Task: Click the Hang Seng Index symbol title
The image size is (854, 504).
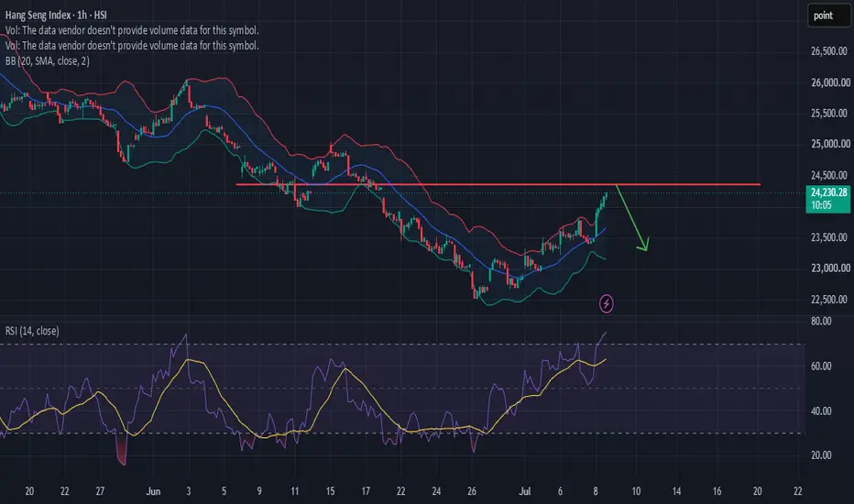Action: coord(56,15)
